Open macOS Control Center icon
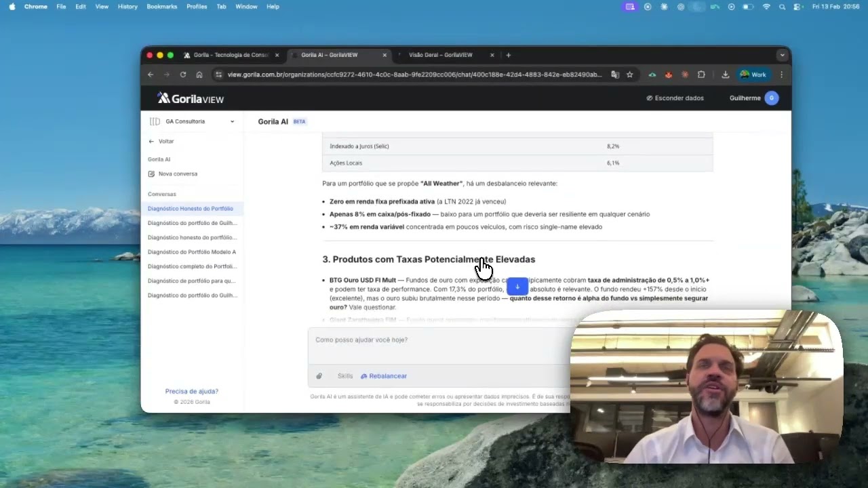 click(x=797, y=7)
